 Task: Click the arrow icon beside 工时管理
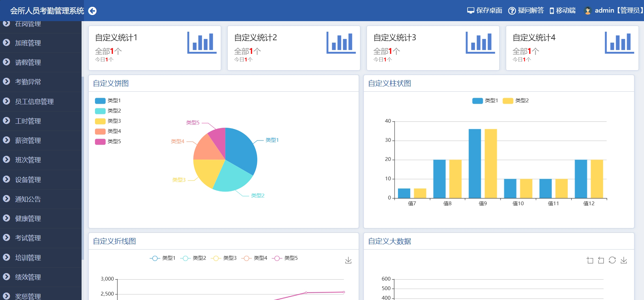[x=6, y=121]
